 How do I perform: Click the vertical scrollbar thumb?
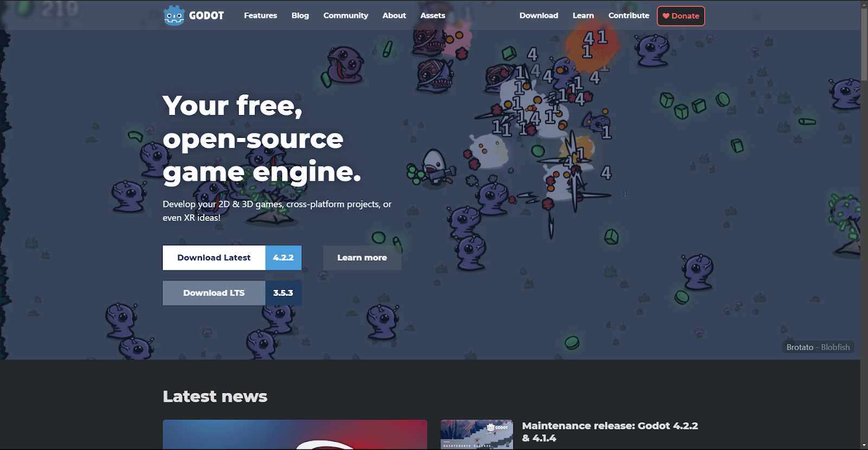tap(864, 45)
